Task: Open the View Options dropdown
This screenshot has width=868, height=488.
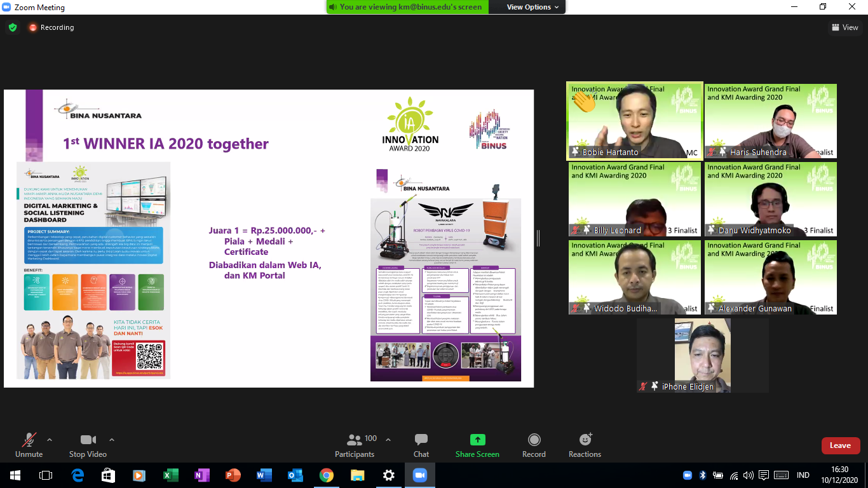Action: (x=532, y=7)
